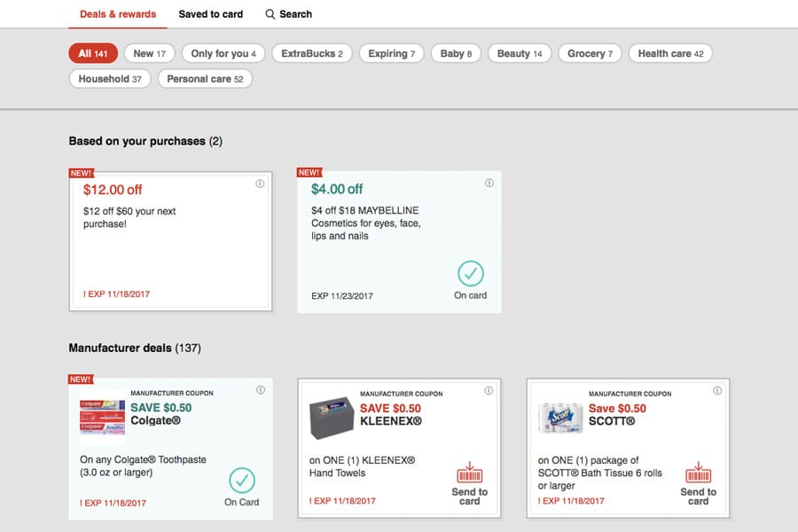The height and width of the screenshot is (532, 798).
Task: Click Based on your purchases heading
Action: (x=145, y=141)
